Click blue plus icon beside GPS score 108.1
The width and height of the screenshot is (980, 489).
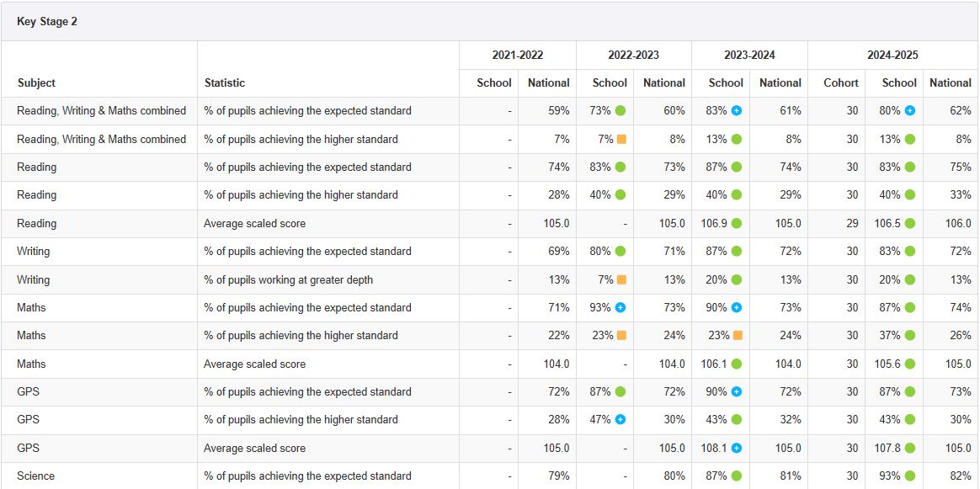click(737, 448)
